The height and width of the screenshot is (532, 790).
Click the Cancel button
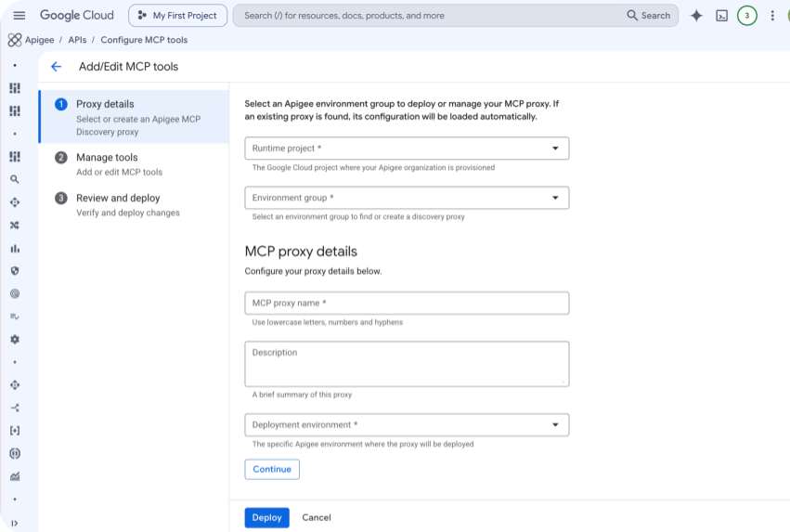tap(317, 517)
